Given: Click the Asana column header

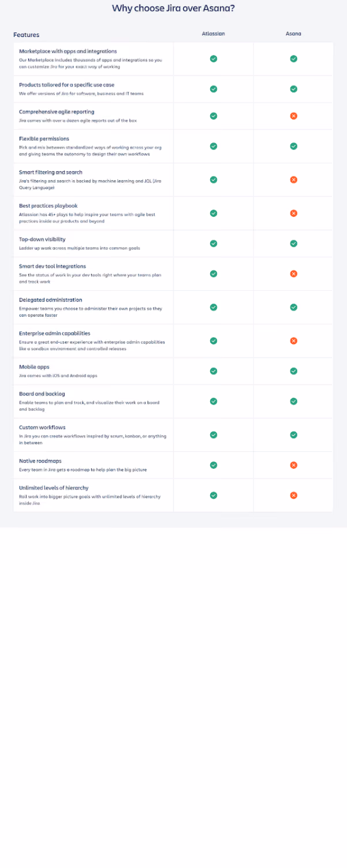Looking at the screenshot, I should (293, 34).
